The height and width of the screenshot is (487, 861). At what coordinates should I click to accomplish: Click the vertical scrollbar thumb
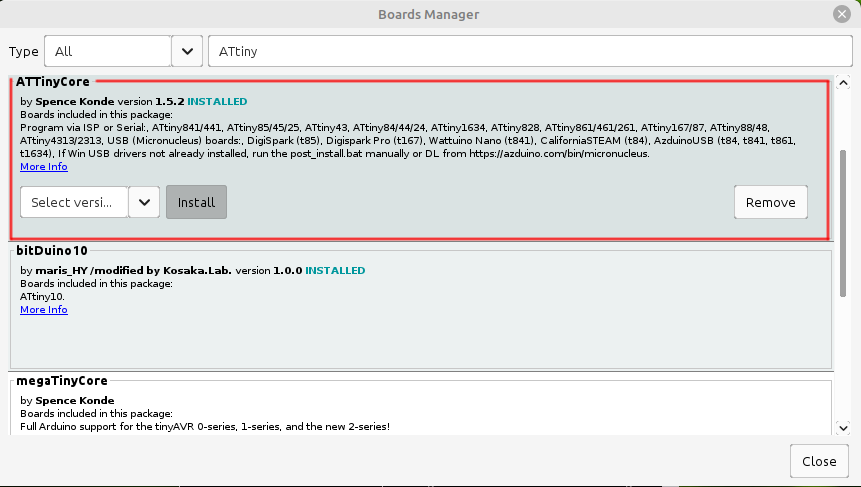[843, 223]
